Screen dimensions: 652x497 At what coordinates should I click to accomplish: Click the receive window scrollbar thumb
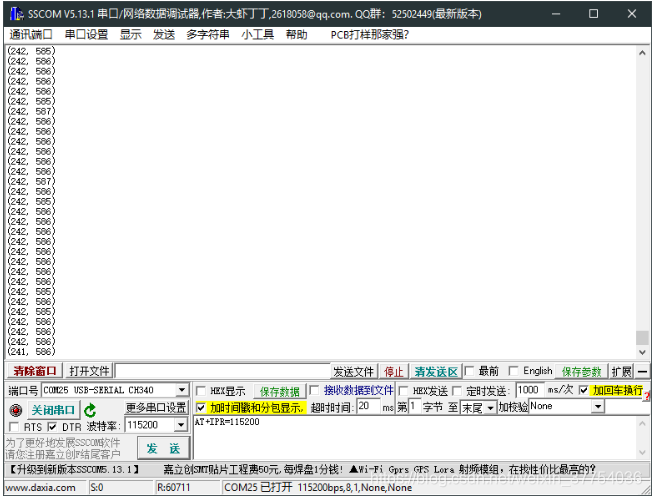pos(642,337)
